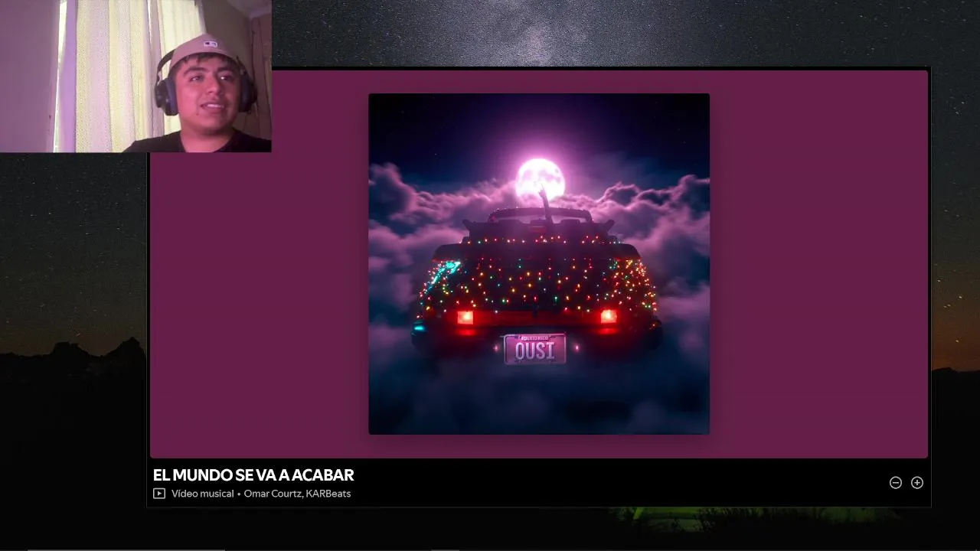This screenshot has height=551, width=980.
Task: Click the video play icon beside Vídeo musical
Action: (159, 494)
